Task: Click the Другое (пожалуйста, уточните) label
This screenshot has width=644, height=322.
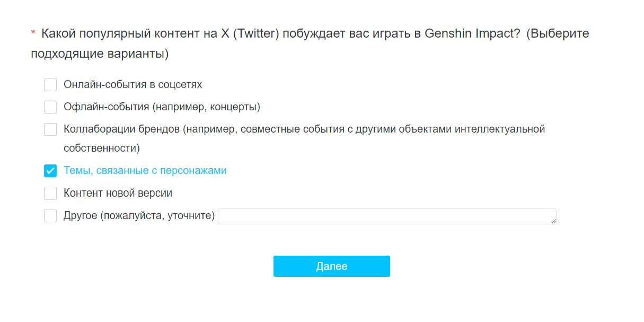Action: (139, 216)
